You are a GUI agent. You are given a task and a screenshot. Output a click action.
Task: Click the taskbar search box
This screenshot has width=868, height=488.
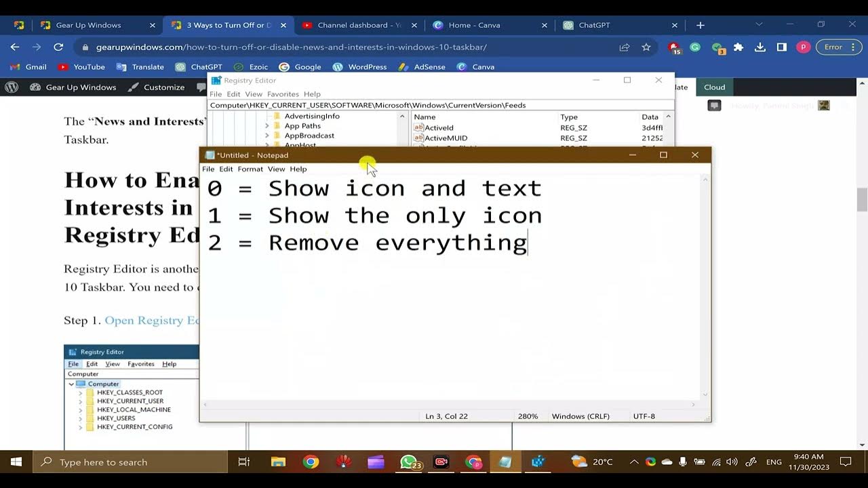tap(130, 462)
